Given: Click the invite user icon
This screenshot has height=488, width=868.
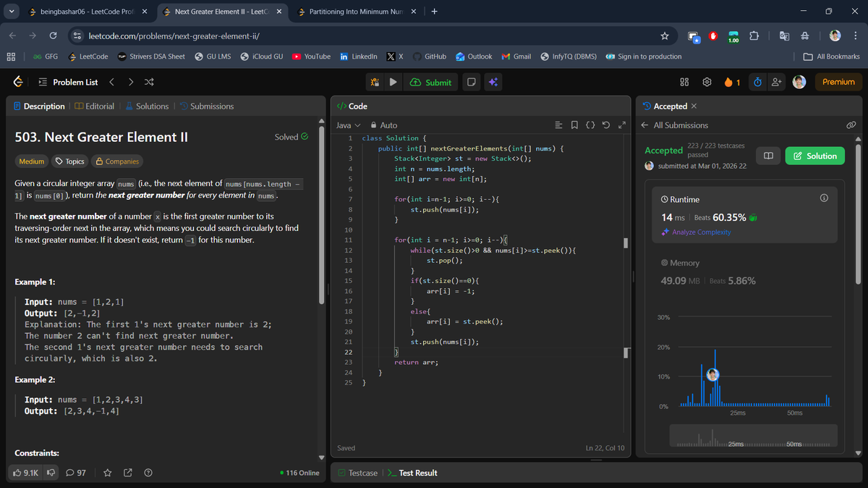Looking at the screenshot, I should click(777, 82).
